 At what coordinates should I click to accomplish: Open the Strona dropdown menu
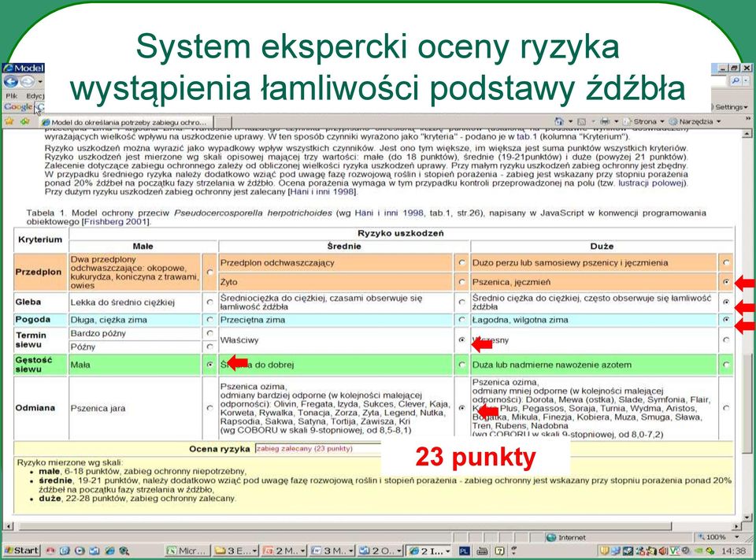[645, 121]
